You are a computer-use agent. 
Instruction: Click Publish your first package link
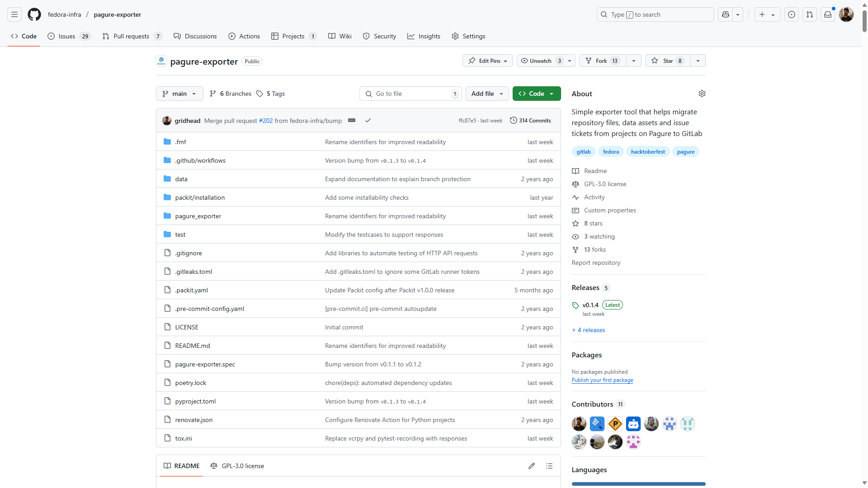pyautogui.click(x=602, y=380)
